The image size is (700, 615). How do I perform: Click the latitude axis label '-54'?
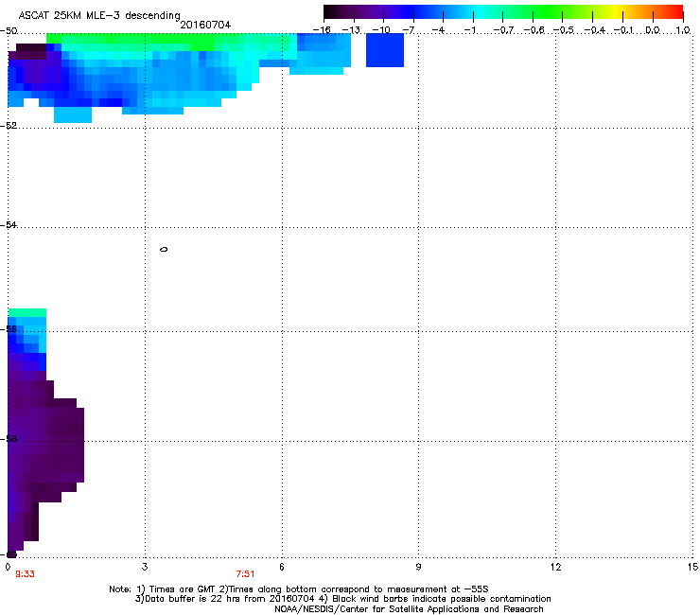[9, 225]
